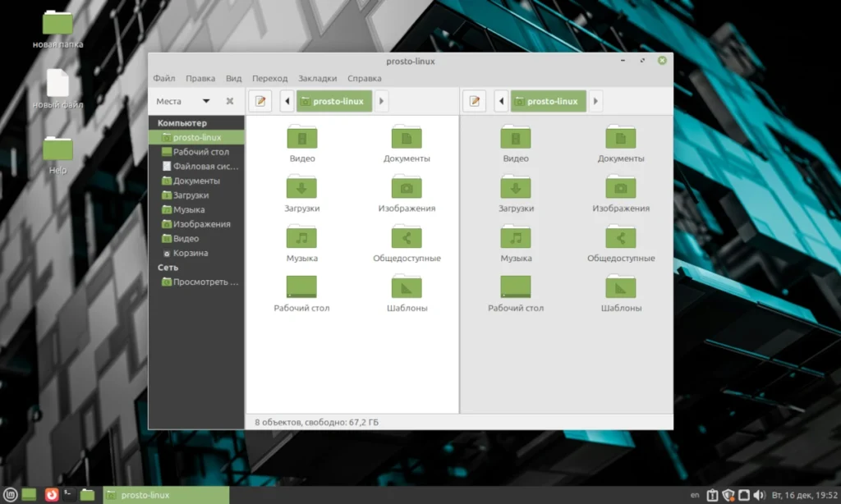
Task: Select Видео folder in right pane
Action: pos(516,144)
